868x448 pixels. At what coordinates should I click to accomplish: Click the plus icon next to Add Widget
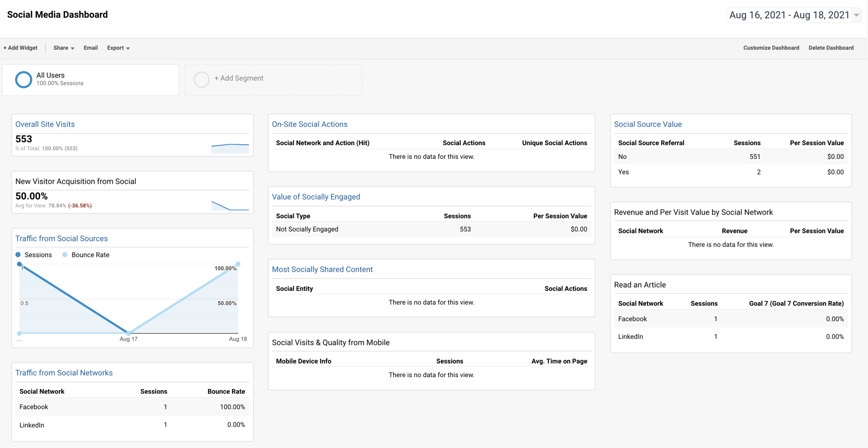tap(5, 48)
